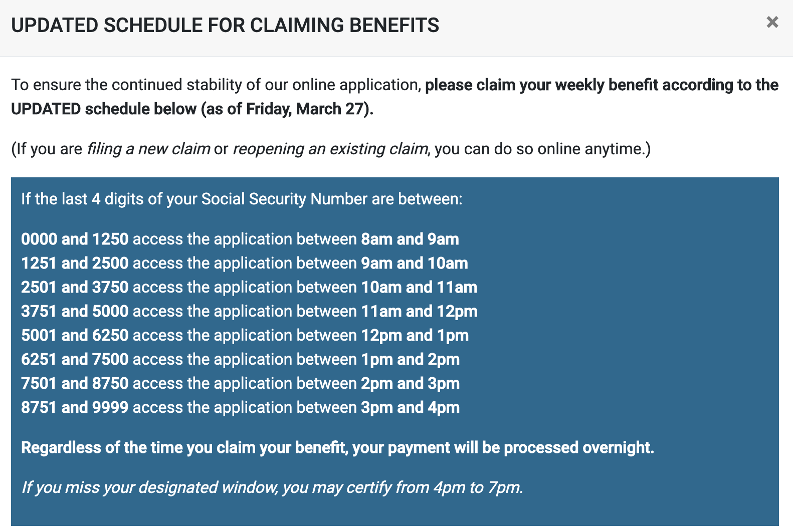The height and width of the screenshot is (532, 793).
Task: Select the 8751 and 9999 schedule line
Action: (241, 407)
